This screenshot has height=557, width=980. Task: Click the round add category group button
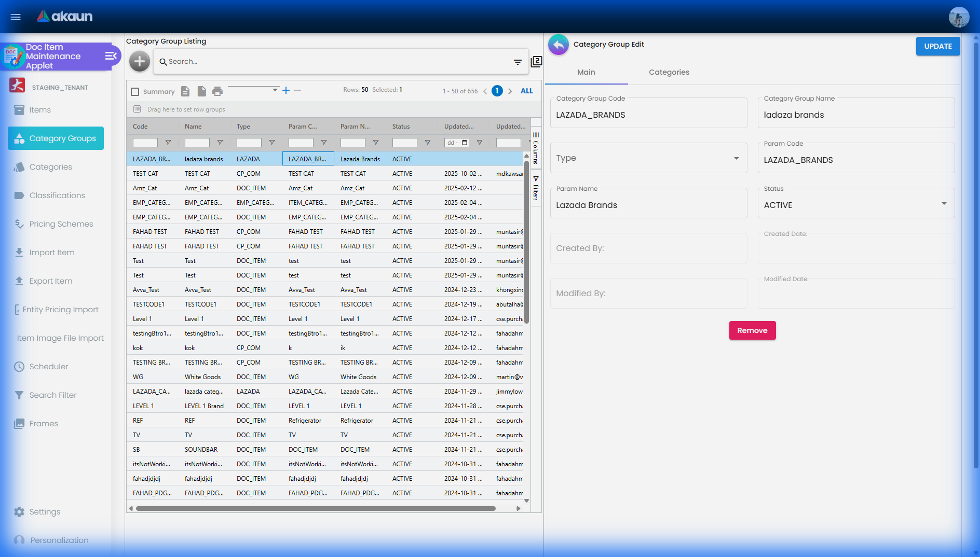(x=139, y=62)
